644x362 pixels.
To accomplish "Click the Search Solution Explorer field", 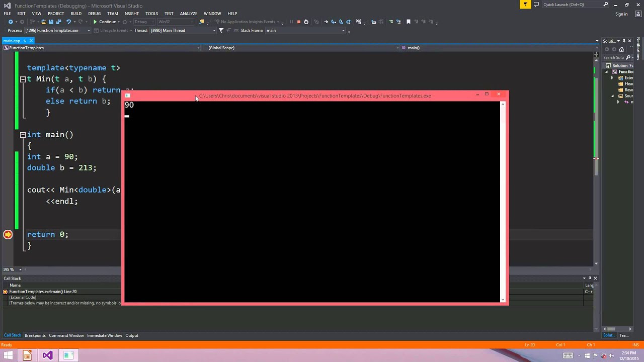I will (614, 57).
